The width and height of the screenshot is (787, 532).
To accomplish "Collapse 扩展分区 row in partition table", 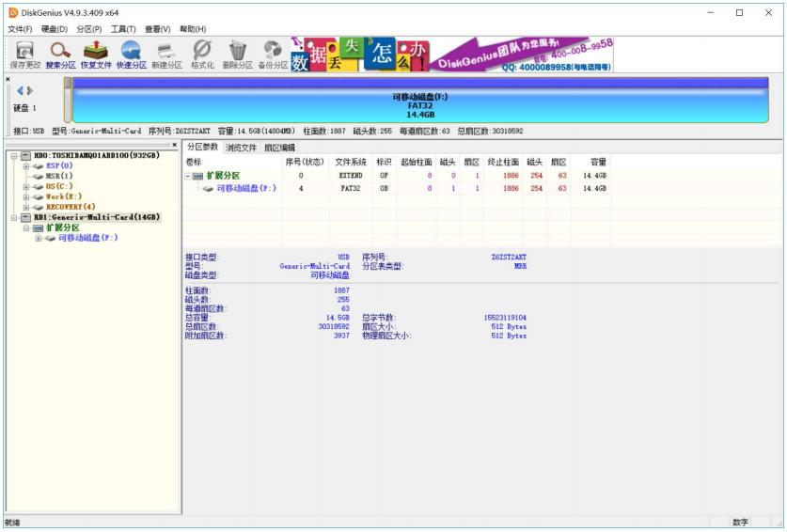I will 188,176.
